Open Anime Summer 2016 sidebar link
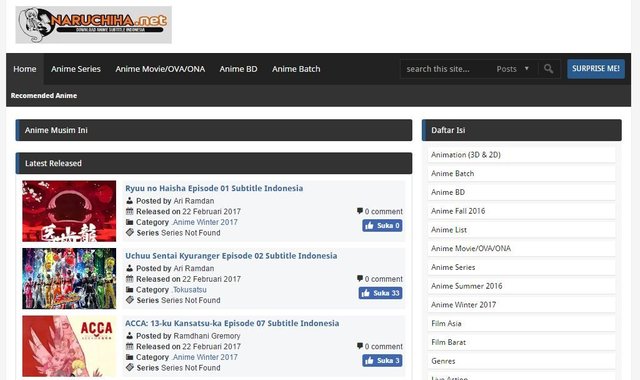The width and height of the screenshot is (640, 380). [522, 286]
